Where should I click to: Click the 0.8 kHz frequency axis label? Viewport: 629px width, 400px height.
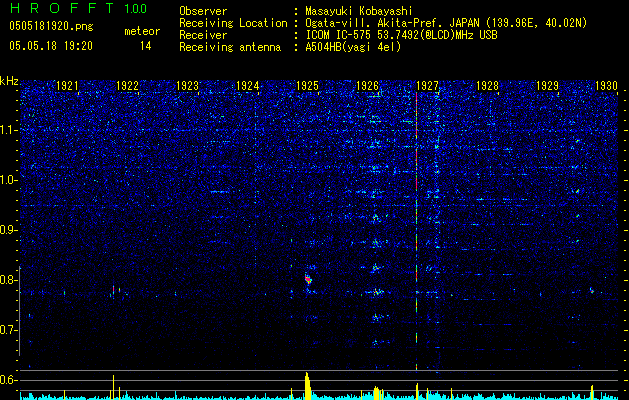pos(8,280)
